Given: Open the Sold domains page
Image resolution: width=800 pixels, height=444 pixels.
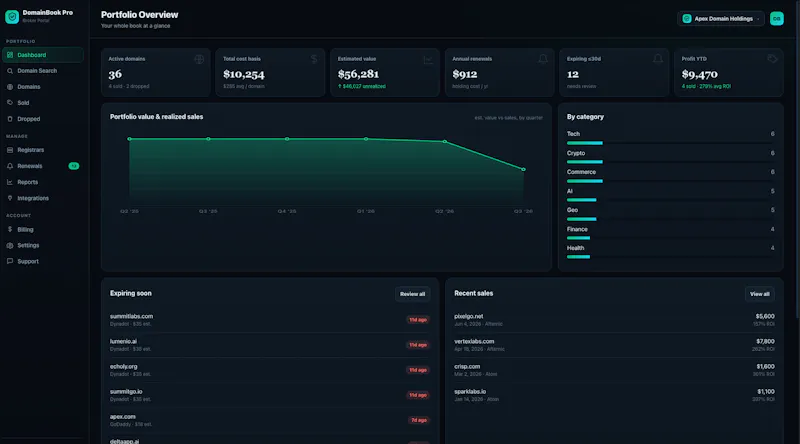Looking at the screenshot, I should point(43,103).
